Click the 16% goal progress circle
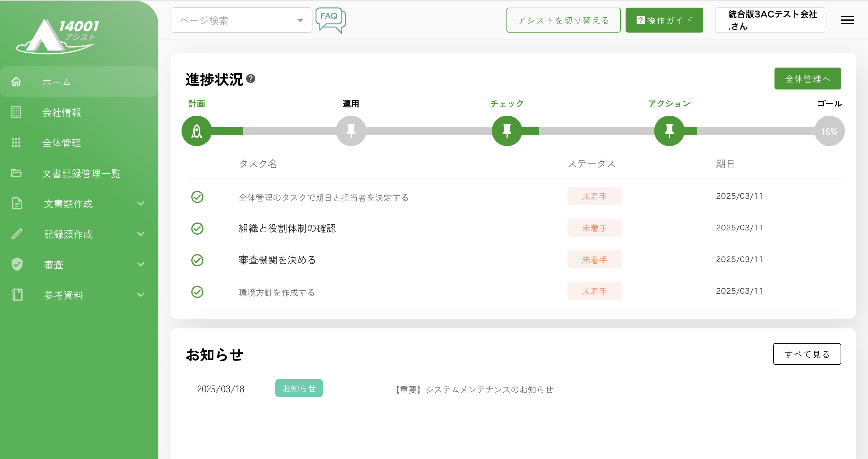868x459 pixels. tap(829, 131)
